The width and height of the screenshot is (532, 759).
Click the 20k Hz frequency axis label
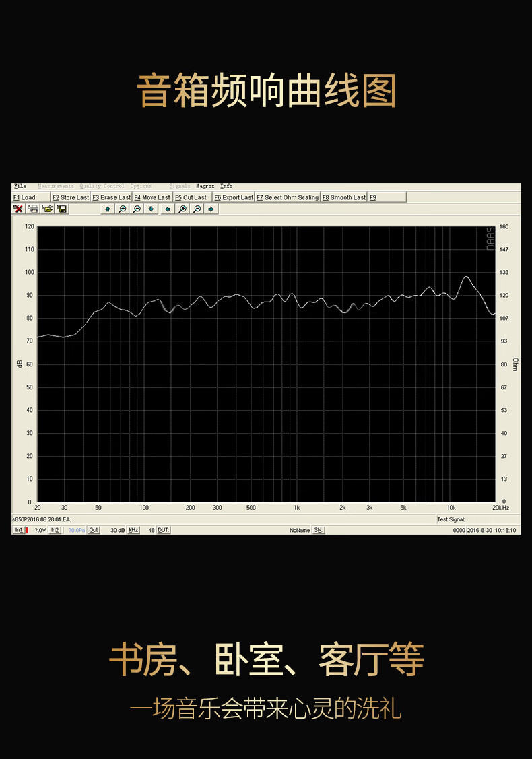(500, 508)
